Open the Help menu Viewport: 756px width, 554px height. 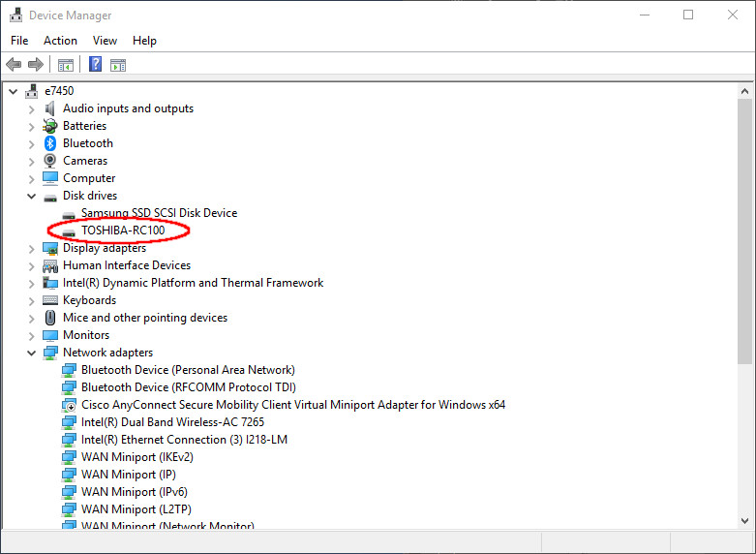(x=144, y=41)
